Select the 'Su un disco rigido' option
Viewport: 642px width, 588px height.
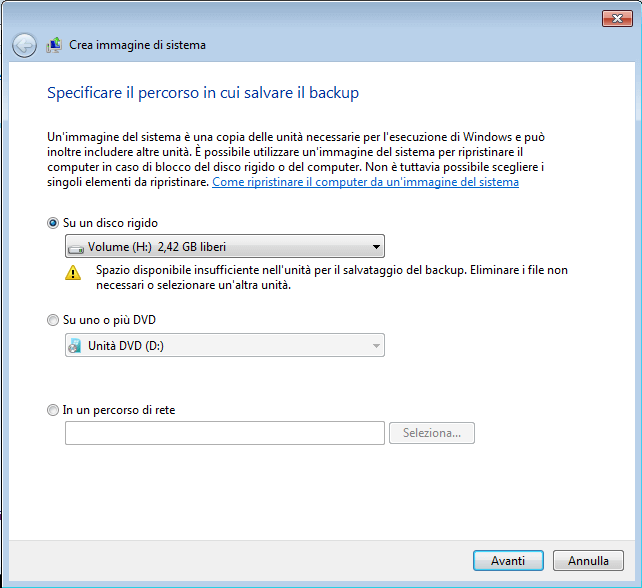[x=53, y=223]
